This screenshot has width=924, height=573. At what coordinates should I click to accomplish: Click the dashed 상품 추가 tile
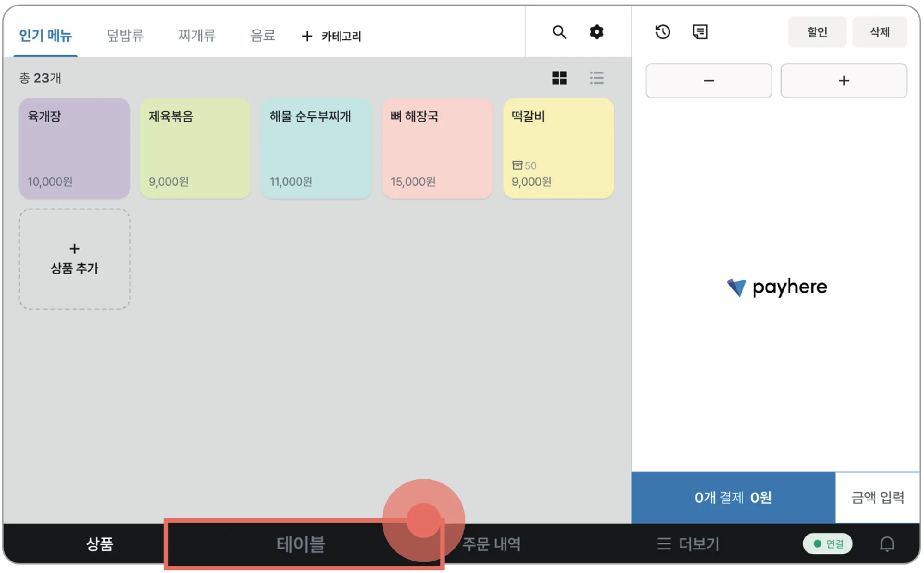coord(74,259)
